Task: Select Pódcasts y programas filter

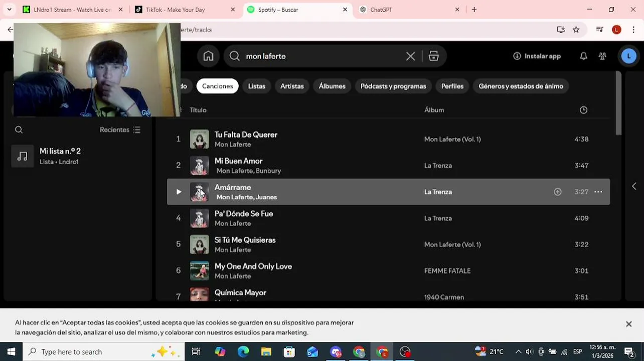Action: click(393, 86)
